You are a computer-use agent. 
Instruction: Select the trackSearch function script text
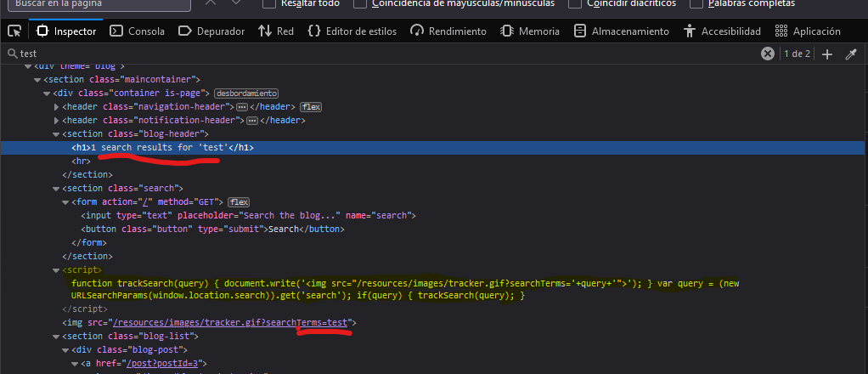(x=405, y=290)
